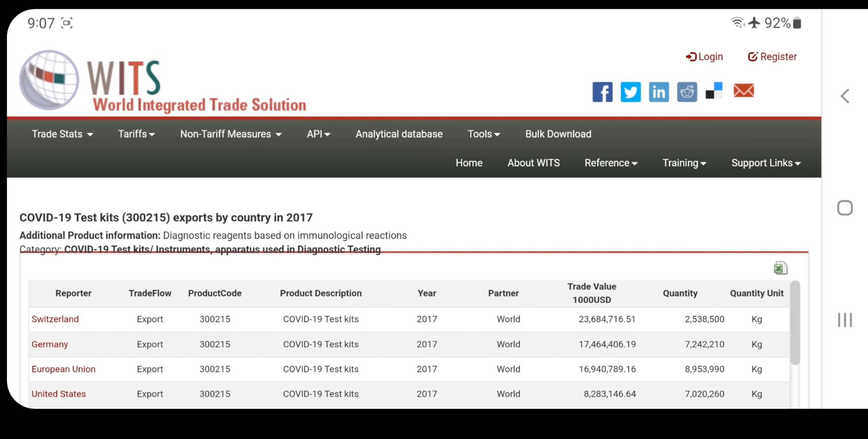868x439 pixels.
Task: Click the WITS globe logo
Action: pyautogui.click(x=49, y=80)
